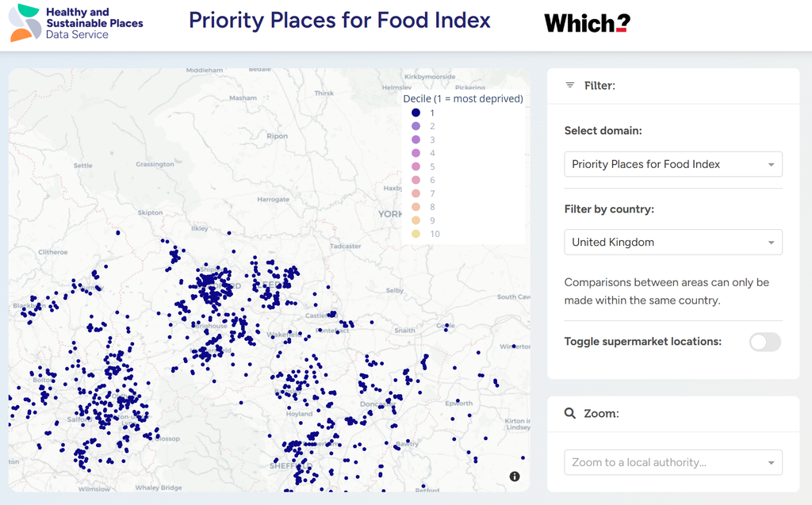Click the Which? logo
The width and height of the screenshot is (812, 505).
click(x=588, y=23)
